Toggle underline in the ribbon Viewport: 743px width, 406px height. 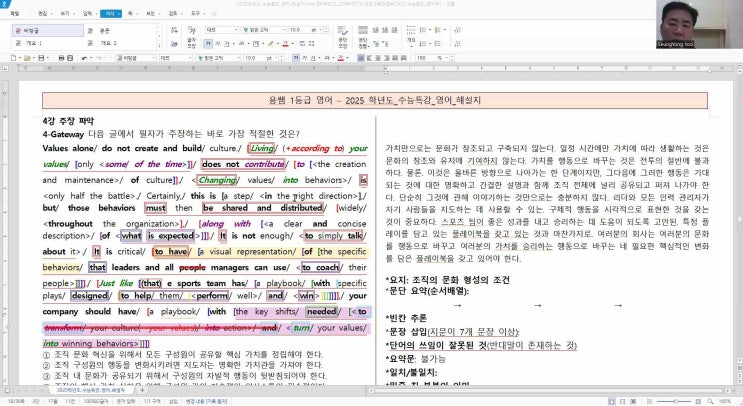tap(227, 43)
